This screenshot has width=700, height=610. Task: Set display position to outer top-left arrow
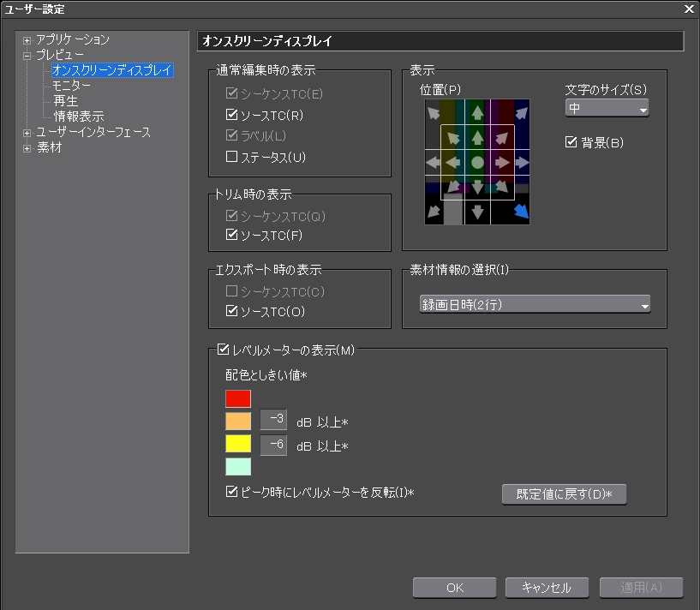434,112
